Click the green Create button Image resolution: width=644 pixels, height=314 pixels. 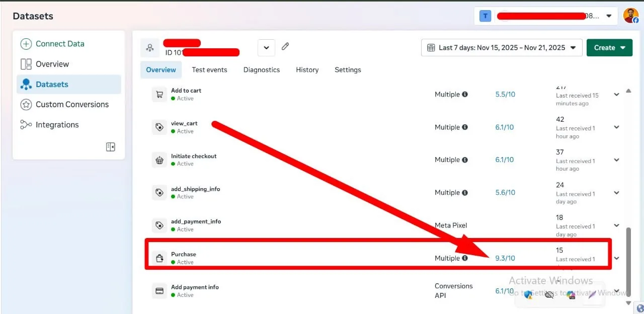(609, 48)
